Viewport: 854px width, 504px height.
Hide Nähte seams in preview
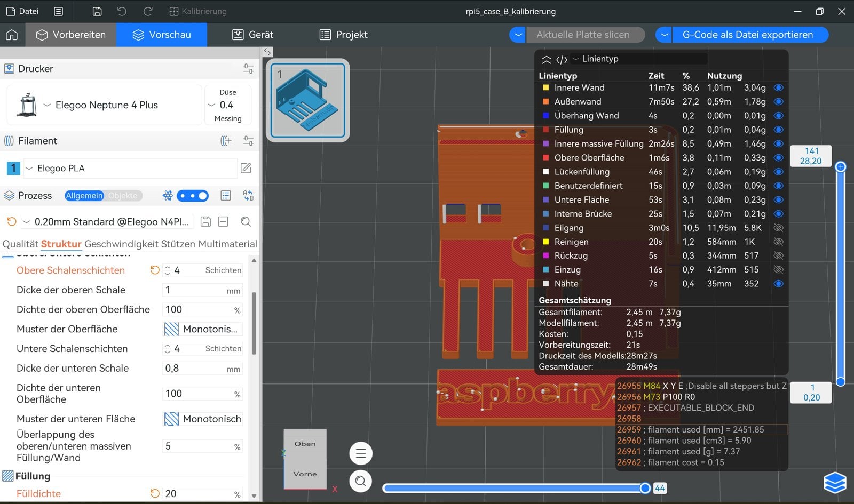[x=778, y=284]
